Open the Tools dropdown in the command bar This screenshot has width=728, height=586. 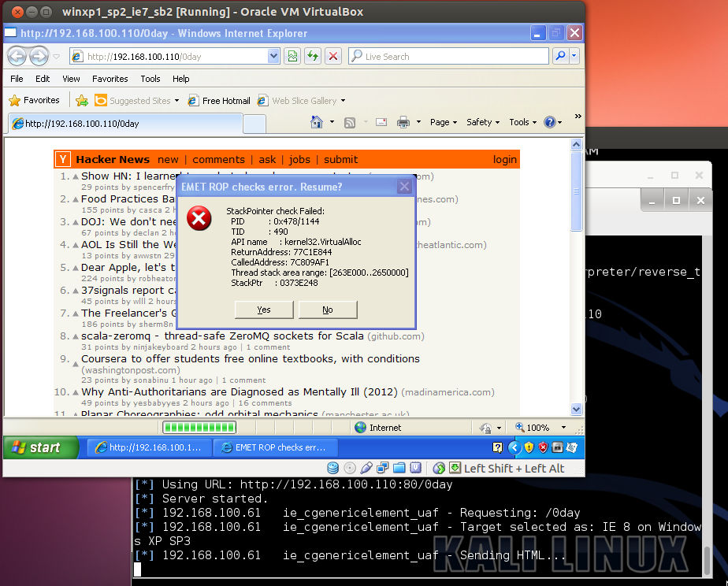pos(523,122)
